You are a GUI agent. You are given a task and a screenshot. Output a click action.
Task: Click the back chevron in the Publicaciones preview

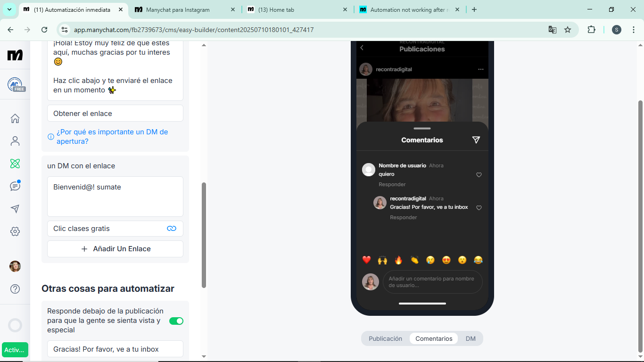(362, 48)
